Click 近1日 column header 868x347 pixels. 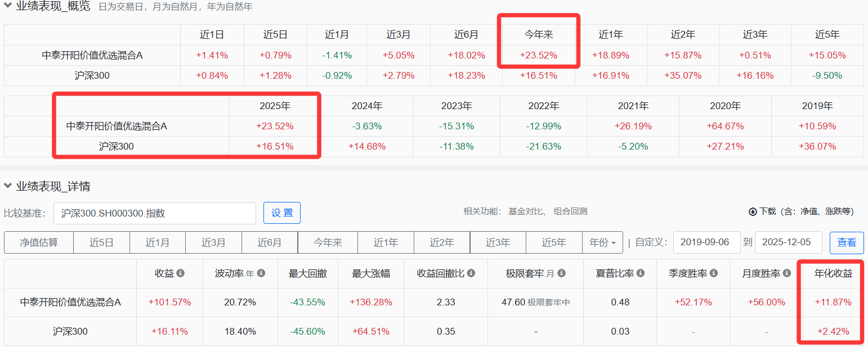212,35
